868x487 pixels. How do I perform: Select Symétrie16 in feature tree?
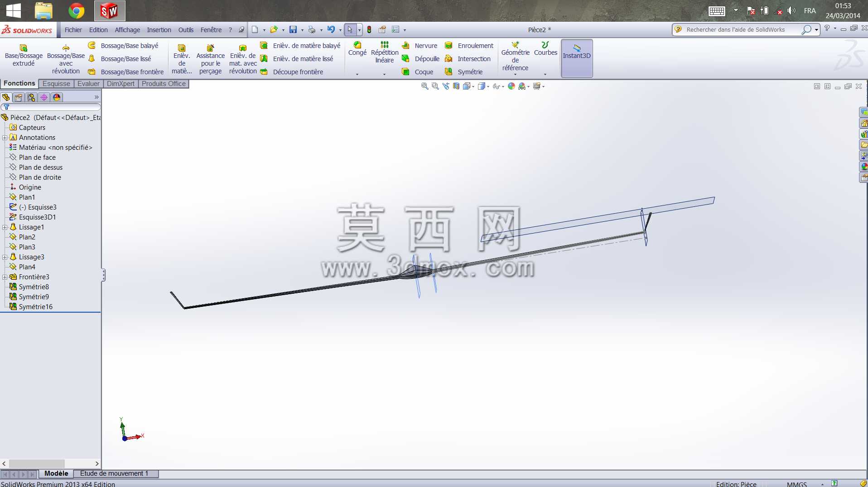pos(36,307)
